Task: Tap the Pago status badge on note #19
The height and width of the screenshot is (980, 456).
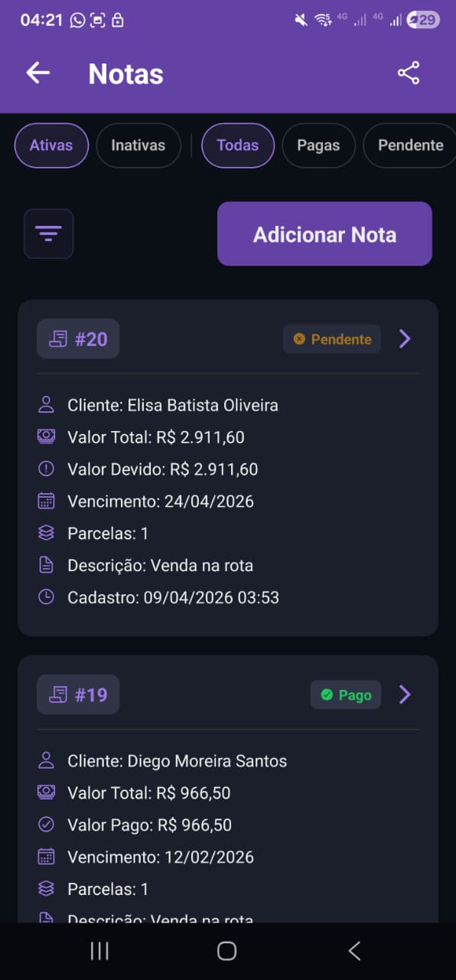Action: pos(345,694)
